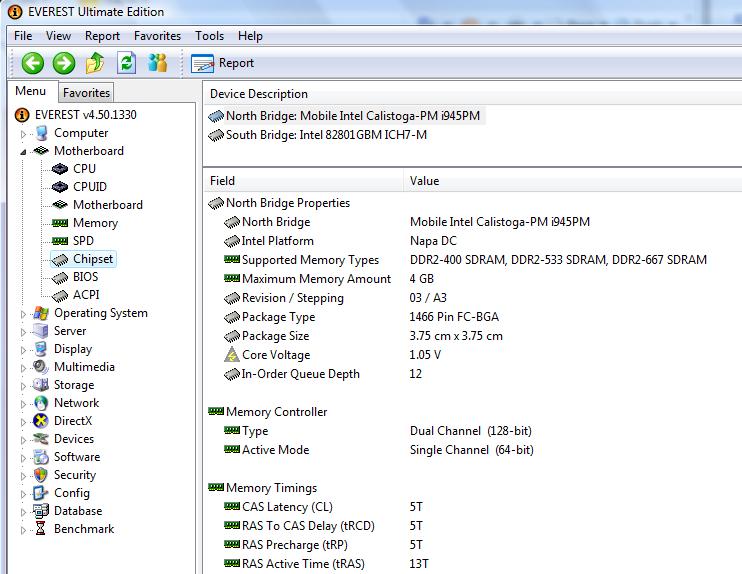Image resolution: width=742 pixels, height=574 pixels.
Task: Open the users toolbar icon
Action: pyautogui.click(x=157, y=63)
